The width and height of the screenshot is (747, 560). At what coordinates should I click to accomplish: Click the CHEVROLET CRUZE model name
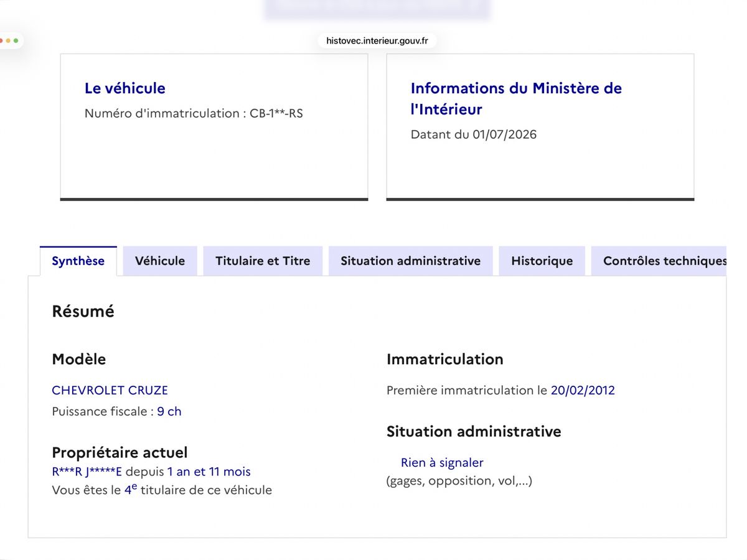coord(110,390)
